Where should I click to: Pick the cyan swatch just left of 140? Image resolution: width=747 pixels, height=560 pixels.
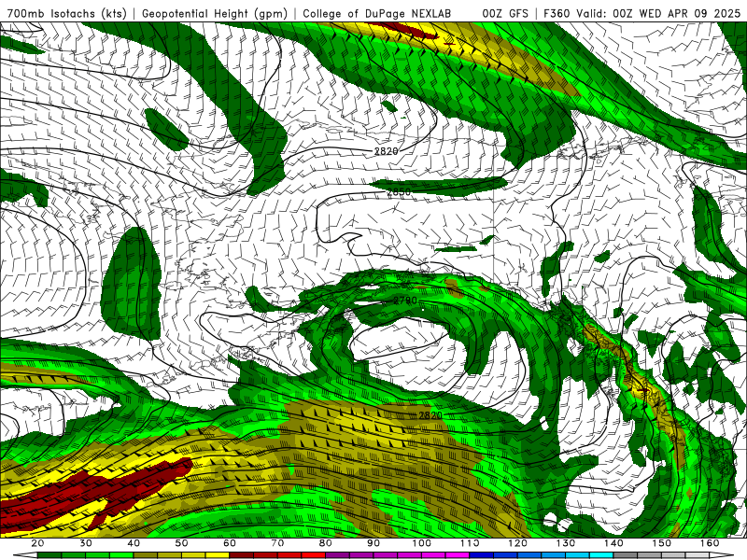(601, 555)
